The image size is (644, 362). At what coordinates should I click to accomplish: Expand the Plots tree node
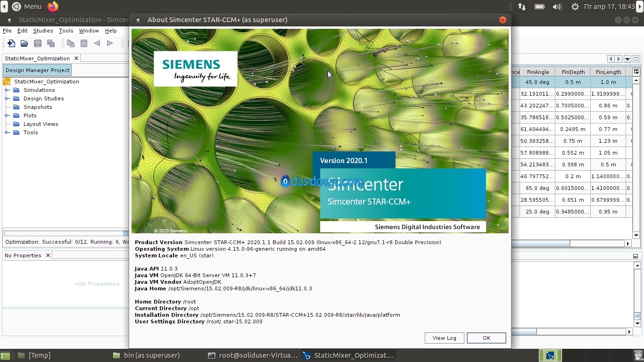click(7, 115)
